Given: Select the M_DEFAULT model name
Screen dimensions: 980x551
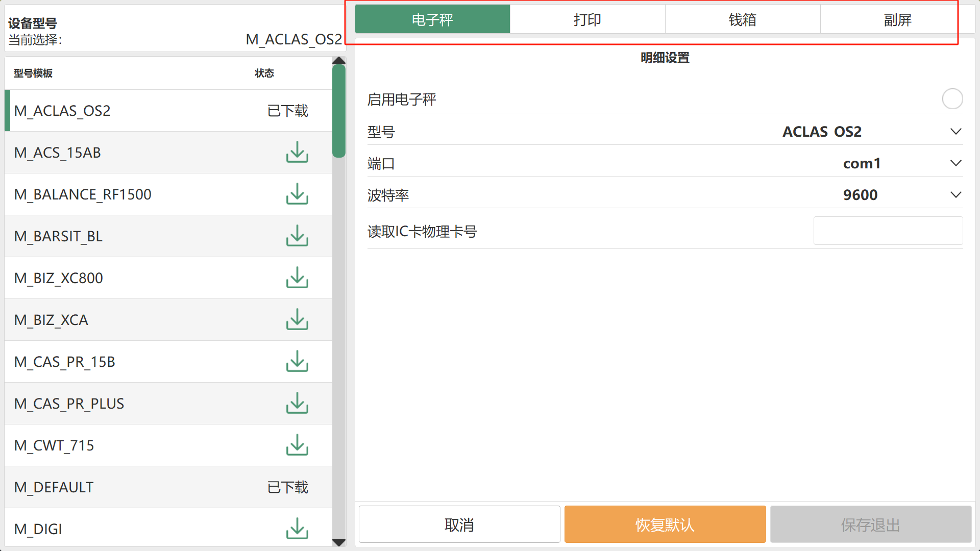Looking at the screenshot, I should coord(54,487).
